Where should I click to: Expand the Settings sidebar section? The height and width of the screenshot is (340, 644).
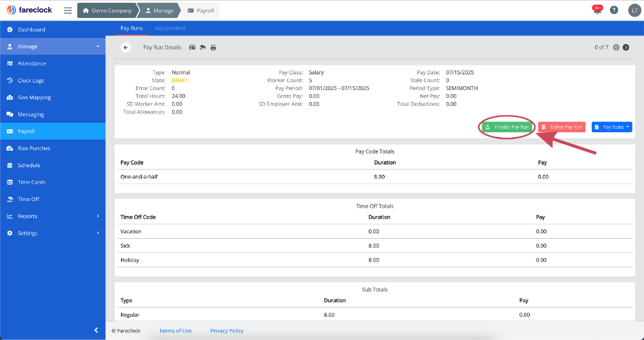[52, 233]
